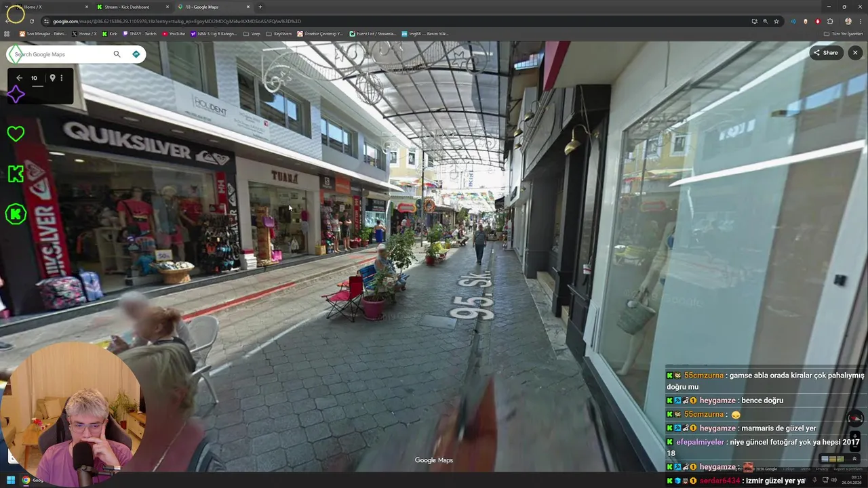The image size is (868, 488).
Task: Open the Event List / Streamla bookmark
Action: point(373,33)
